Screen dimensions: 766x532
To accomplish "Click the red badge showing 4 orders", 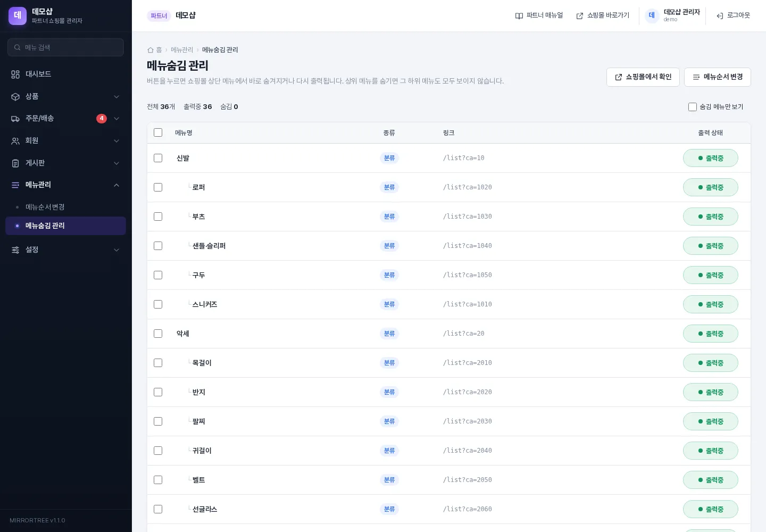I will (x=102, y=119).
